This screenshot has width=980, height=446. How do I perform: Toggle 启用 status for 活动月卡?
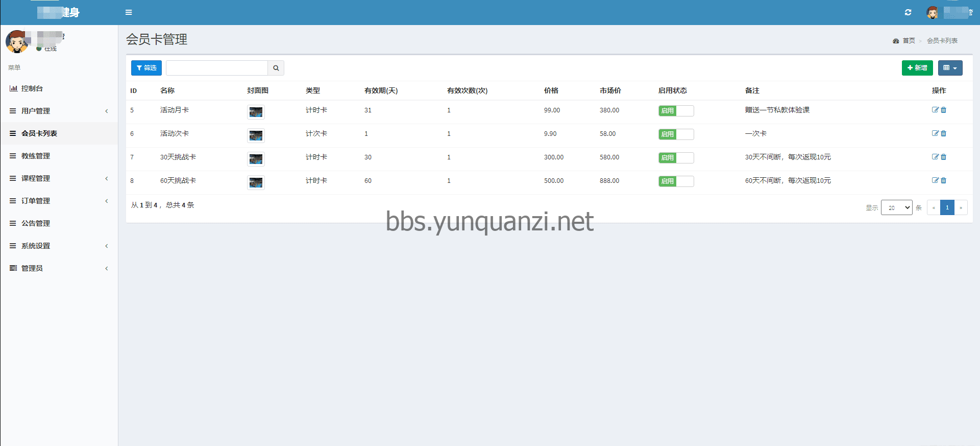pos(676,111)
